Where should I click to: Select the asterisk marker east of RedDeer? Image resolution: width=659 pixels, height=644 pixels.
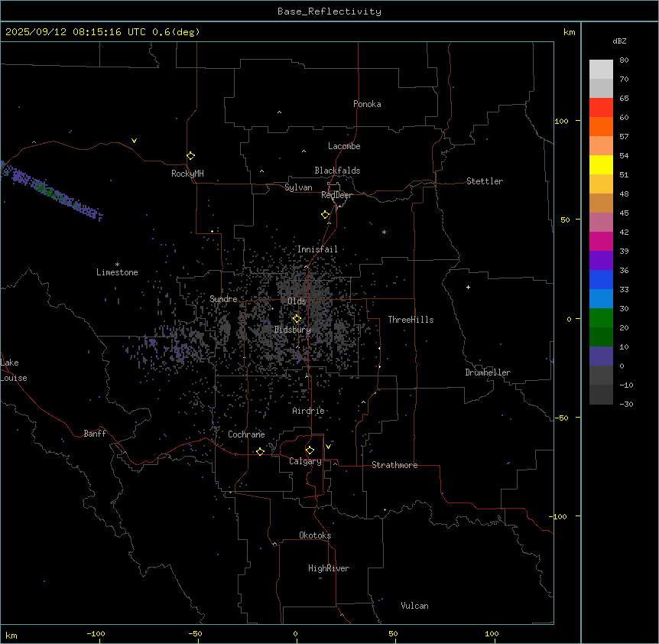[x=384, y=232]
